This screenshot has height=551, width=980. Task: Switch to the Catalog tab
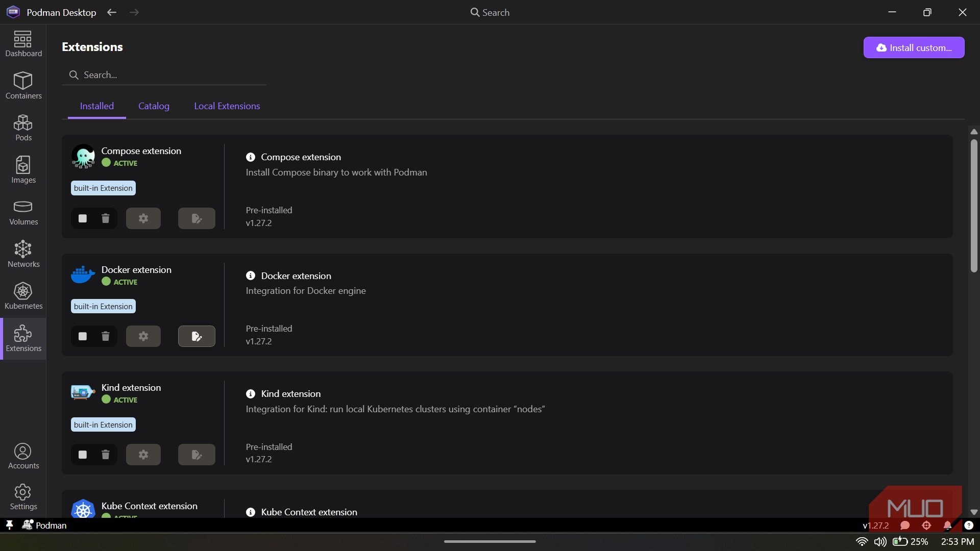[x=154, y=106]
